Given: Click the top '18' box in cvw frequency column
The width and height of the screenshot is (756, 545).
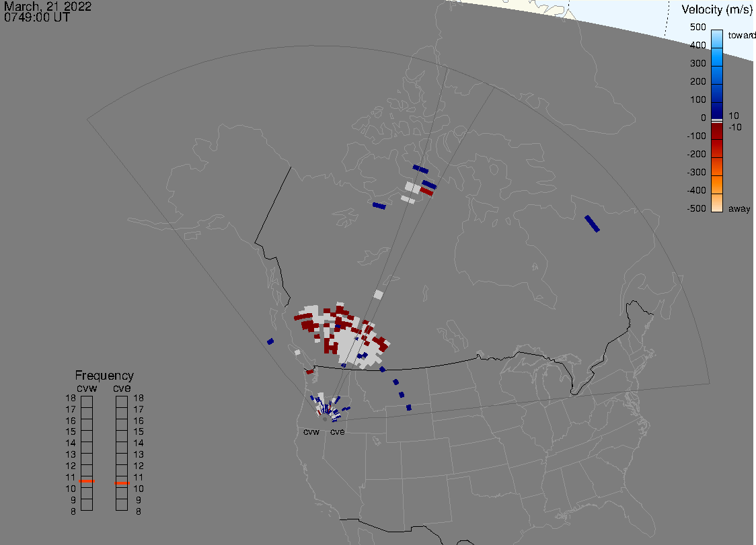Looking at the screenshot, I should pos(87,401).
